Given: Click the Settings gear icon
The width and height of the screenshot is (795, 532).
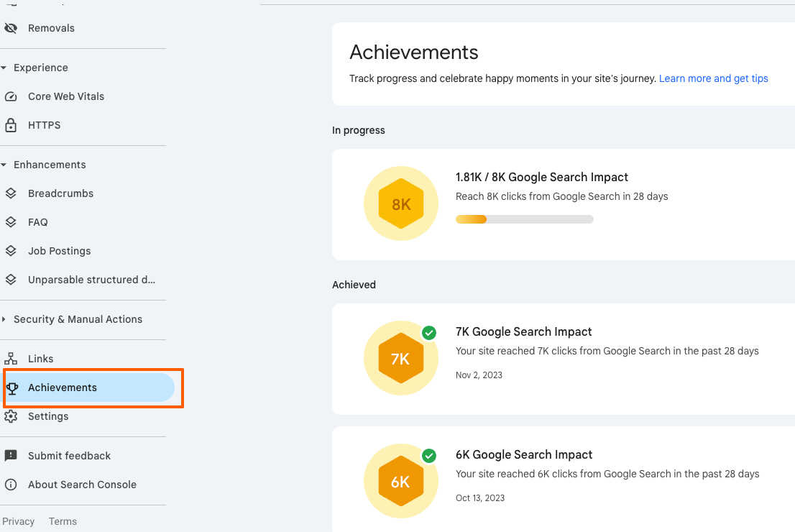Looking at the screenshot, I should coord(11,416).
